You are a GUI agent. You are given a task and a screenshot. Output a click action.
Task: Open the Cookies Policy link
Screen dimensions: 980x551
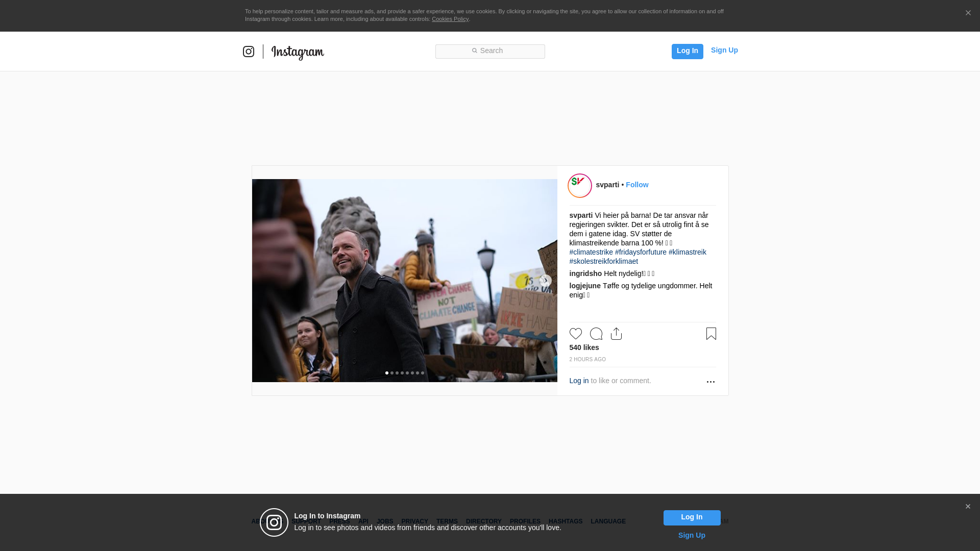(450, 19)
